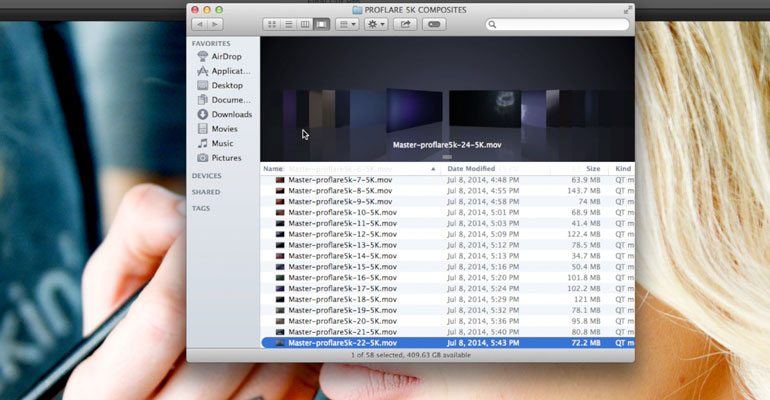Open Pictures in the sidebar
The width and height of the screenshot is (770, 400).
click(x=219, y=158)
